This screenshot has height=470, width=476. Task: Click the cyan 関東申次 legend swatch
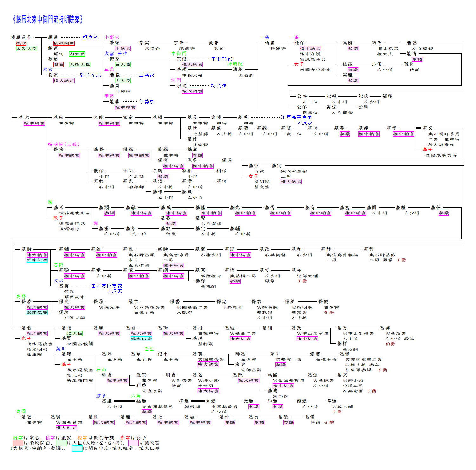[77, 448]
